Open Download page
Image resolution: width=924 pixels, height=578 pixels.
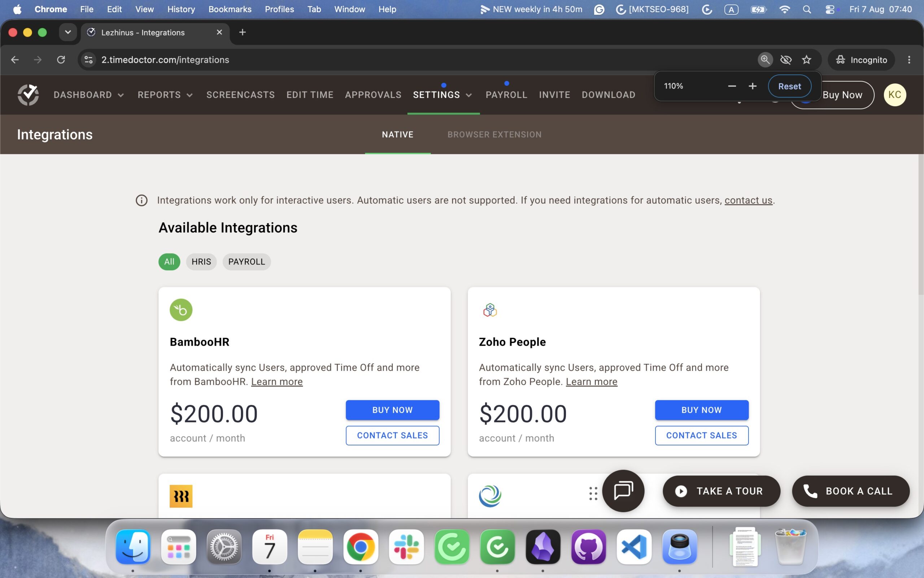click(x=609, y=95)
